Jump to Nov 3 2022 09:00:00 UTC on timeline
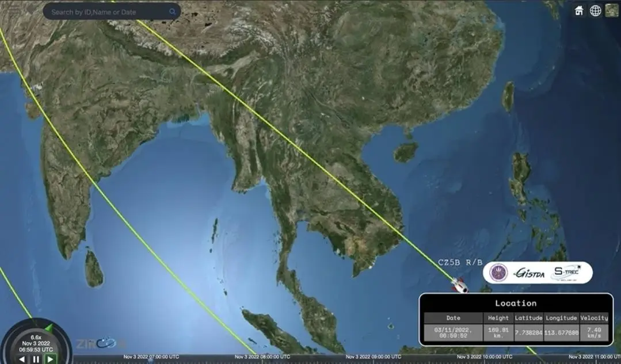 coord(374,357)
